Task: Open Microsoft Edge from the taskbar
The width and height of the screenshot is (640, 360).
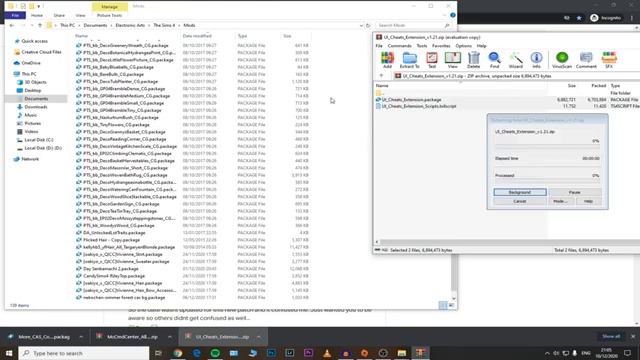Action: click(197, 353)
